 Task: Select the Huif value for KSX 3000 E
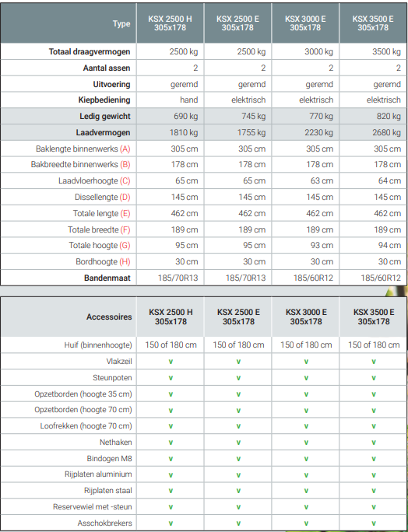(x=306, y=345)
